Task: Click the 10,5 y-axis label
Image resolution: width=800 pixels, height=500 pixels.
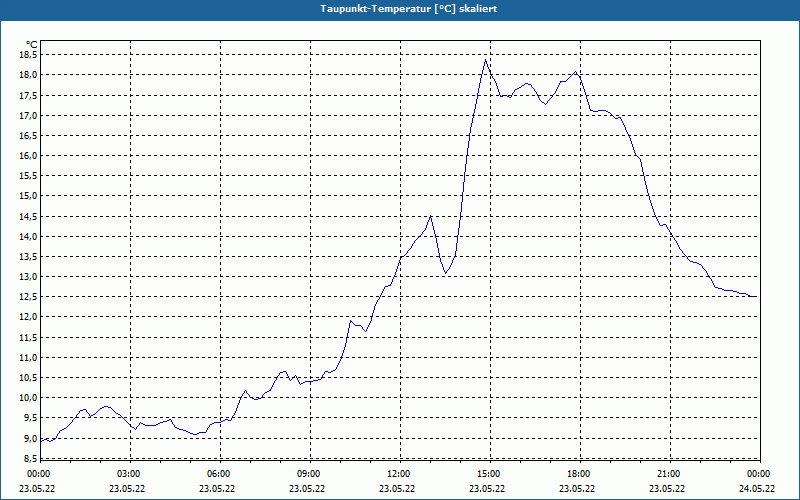Action: 28,378
